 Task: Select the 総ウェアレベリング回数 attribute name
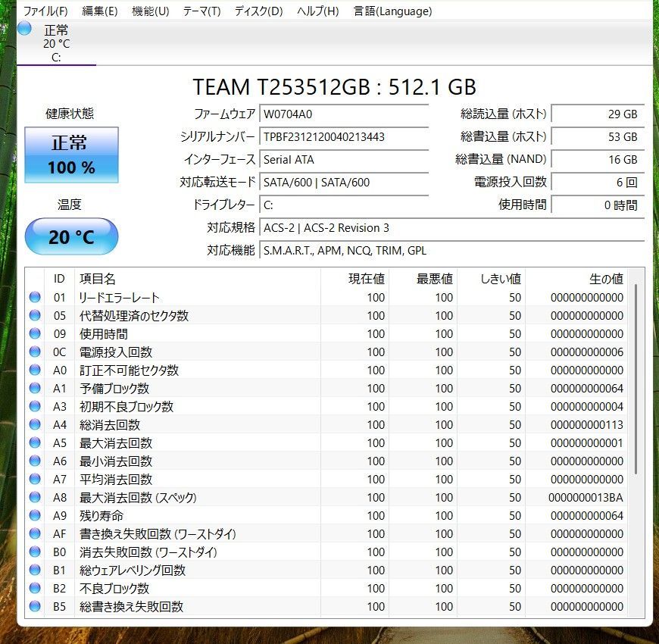pos(133,570)
